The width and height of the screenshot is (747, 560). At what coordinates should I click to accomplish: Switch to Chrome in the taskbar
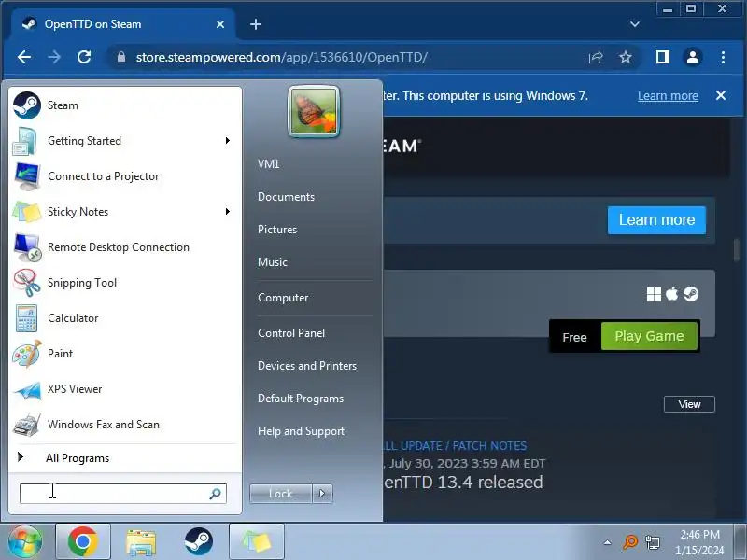tap(83, 542)
